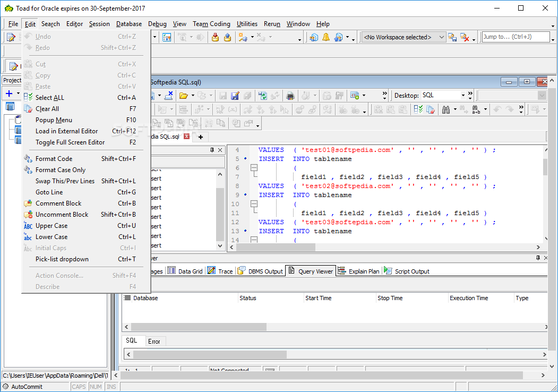Screen dimensions: 558x392
Task: Click the pin icon on the navigator panel
Action: 212,150
